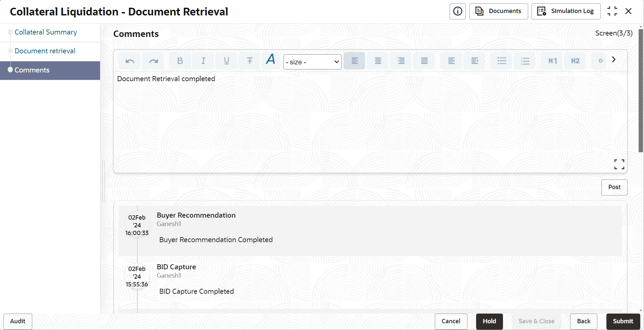Select the Comments step
644x330 pixels.
(x=50, y=70)
